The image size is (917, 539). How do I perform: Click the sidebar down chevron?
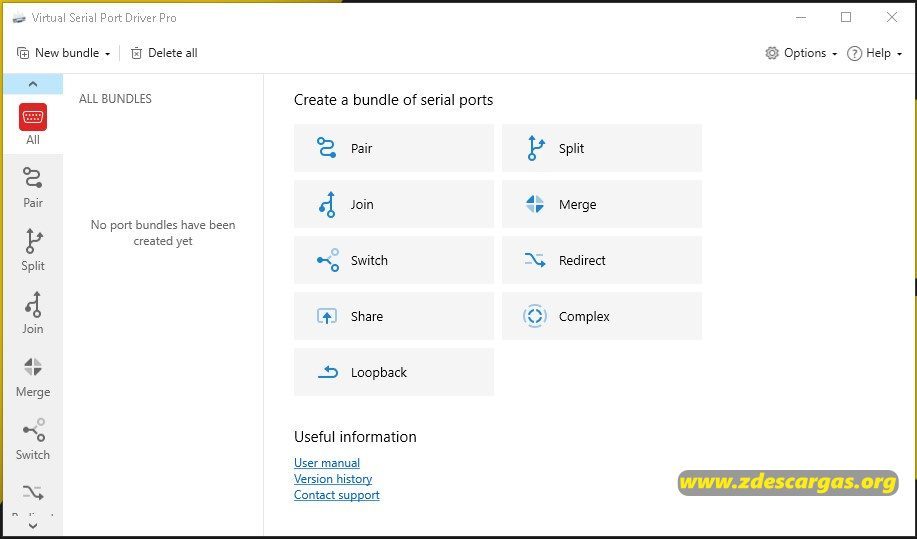pyautogui.click(x=33, y=526)
